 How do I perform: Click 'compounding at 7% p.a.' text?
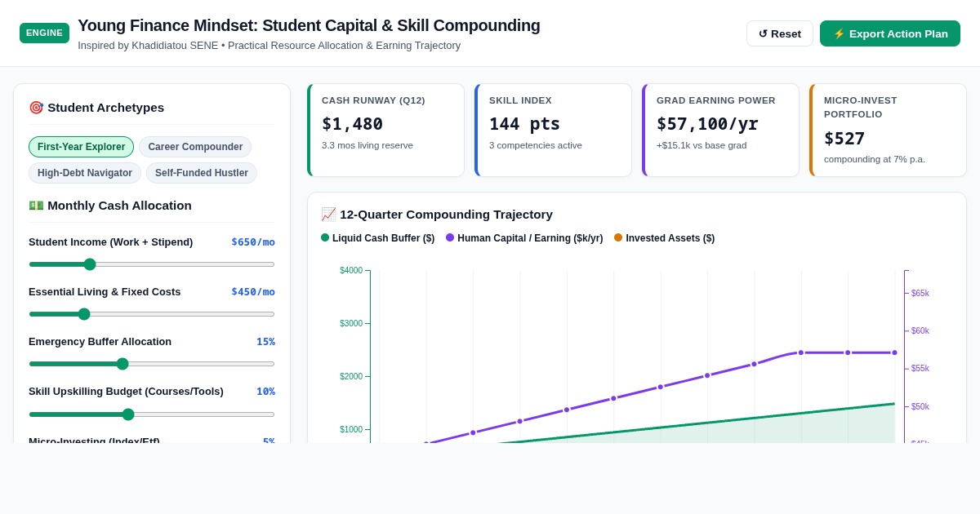point(875,159)
